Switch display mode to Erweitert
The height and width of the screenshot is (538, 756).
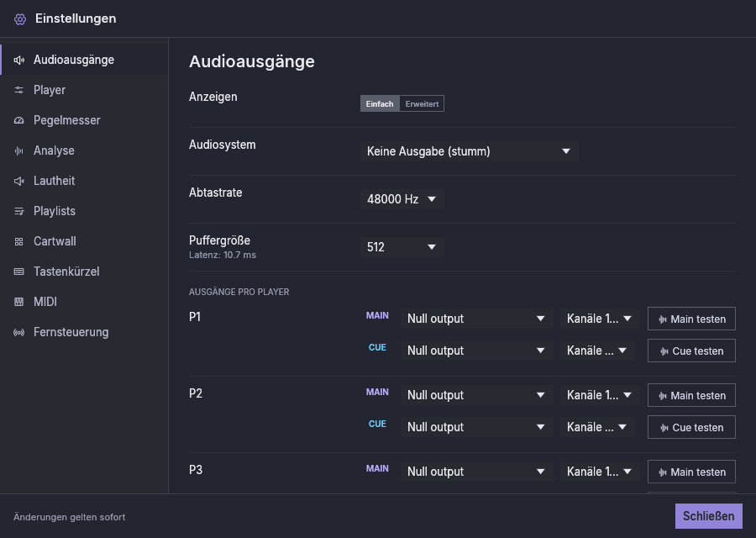tap(422, 103)
